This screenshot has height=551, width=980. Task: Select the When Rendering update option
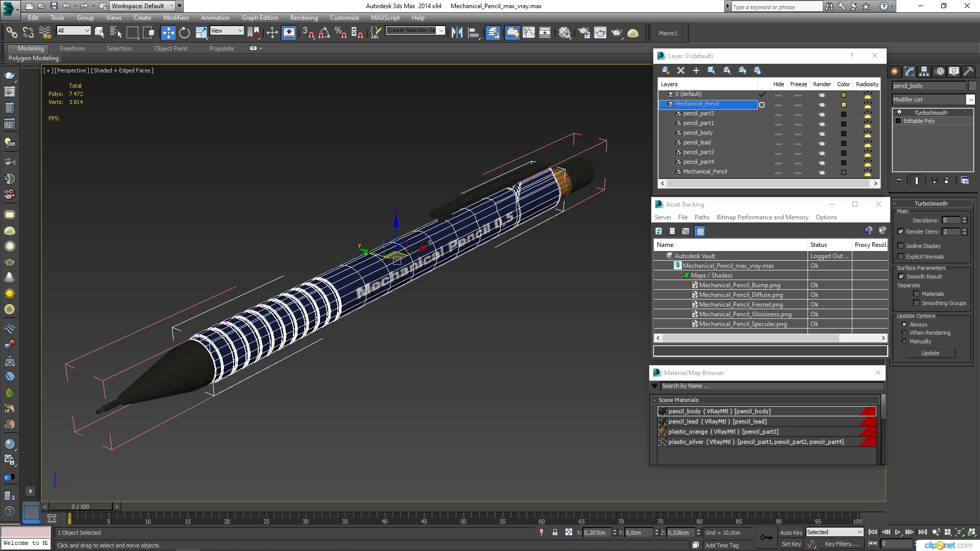point(904,333)
